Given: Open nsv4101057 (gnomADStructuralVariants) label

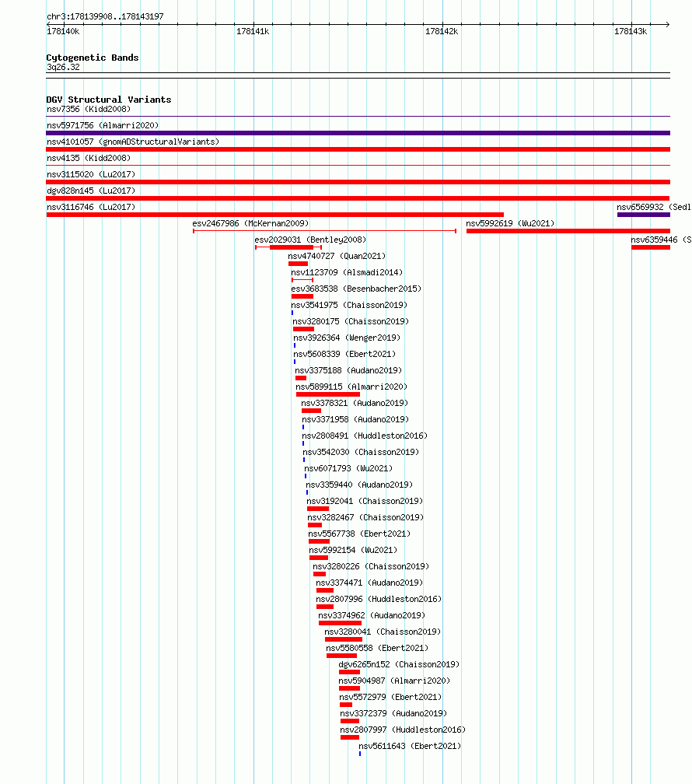Looking at the screenshot, I should [133, 142].
